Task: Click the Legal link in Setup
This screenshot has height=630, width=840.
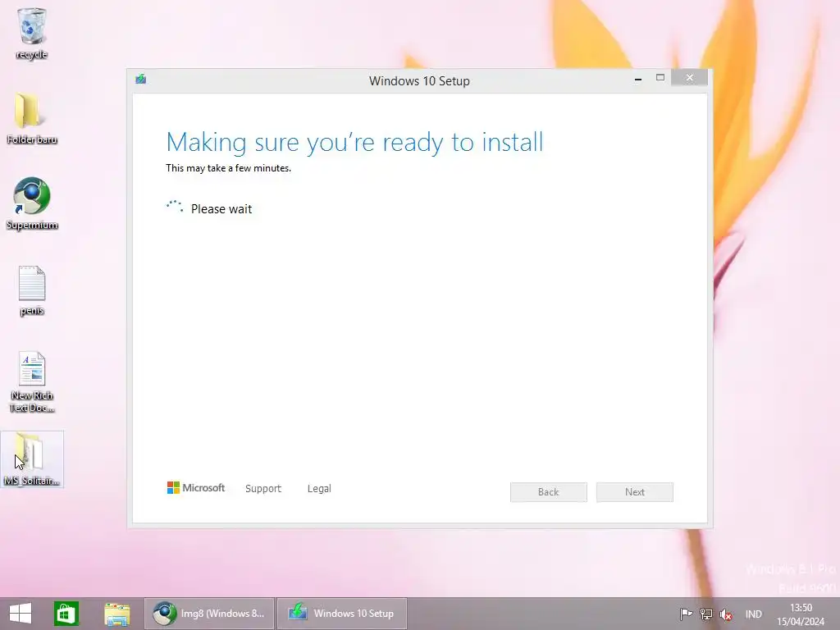Action: [x=319, y=489]
